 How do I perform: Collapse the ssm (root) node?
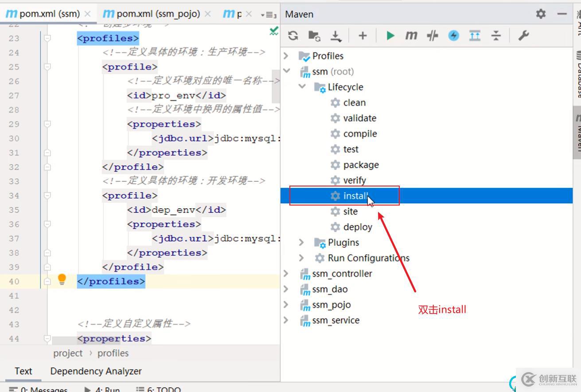click(286, 71)
